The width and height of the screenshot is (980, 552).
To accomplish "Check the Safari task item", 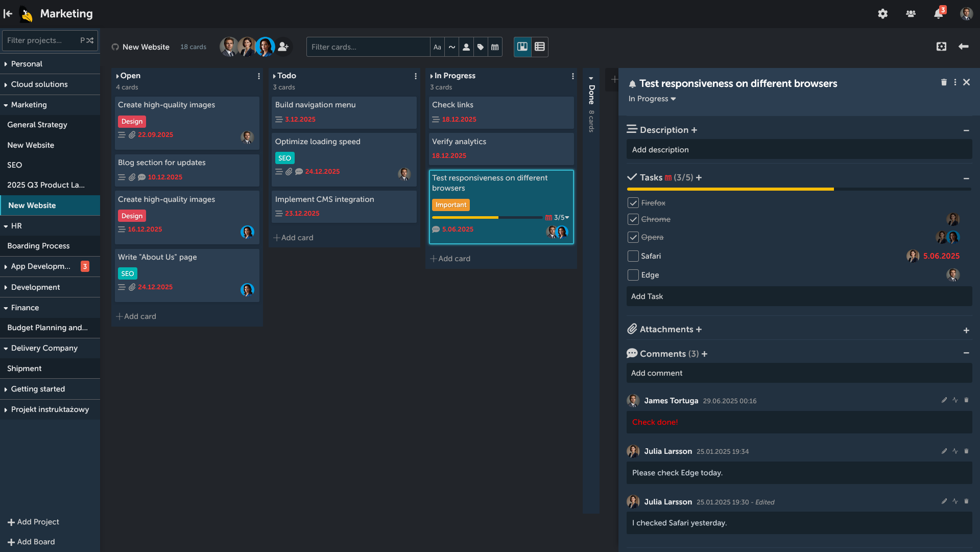I will pos(633,256).
